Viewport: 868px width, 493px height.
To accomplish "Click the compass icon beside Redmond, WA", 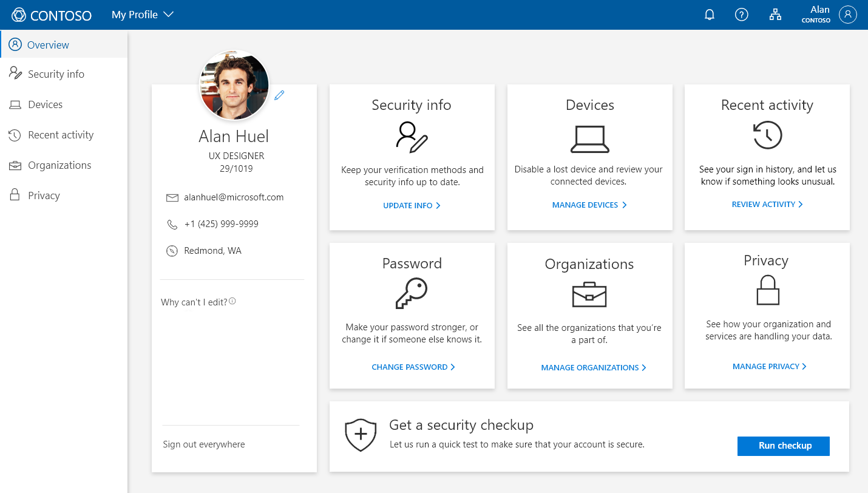I will tap(172, 251).
